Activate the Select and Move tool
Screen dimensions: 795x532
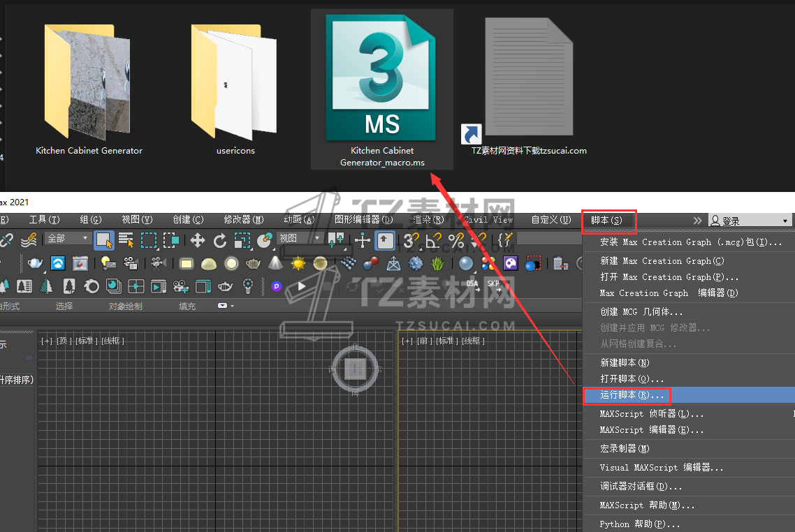click(x=197, y=240)
